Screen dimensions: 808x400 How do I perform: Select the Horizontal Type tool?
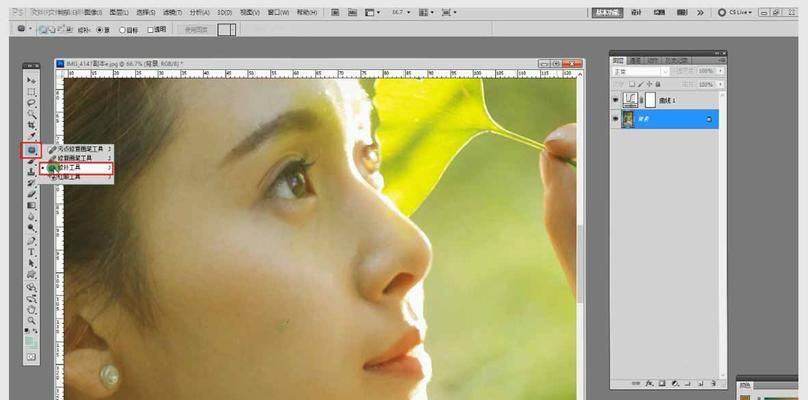pos(32,252)
